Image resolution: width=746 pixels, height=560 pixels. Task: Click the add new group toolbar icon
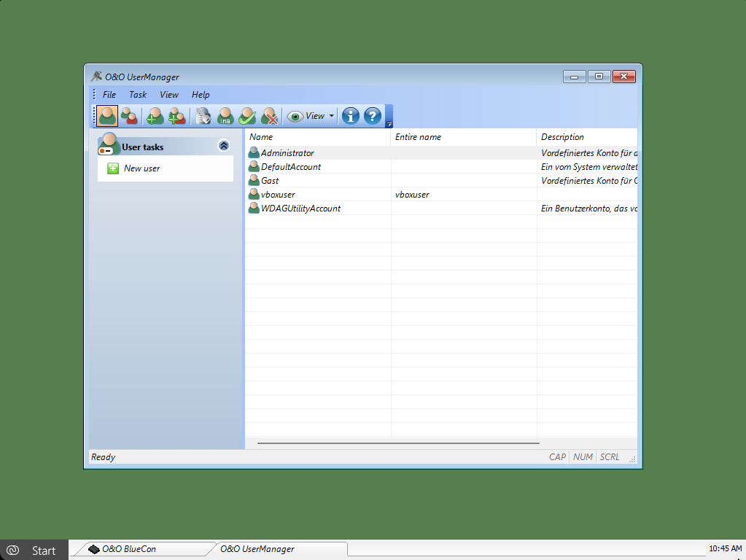pyautogui.click(x=177, y=116)
